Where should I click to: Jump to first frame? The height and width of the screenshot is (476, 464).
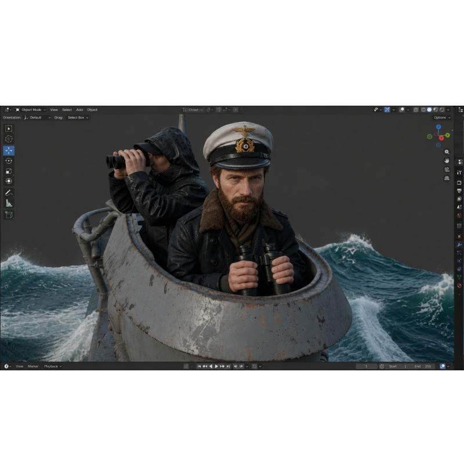[199, 366]
